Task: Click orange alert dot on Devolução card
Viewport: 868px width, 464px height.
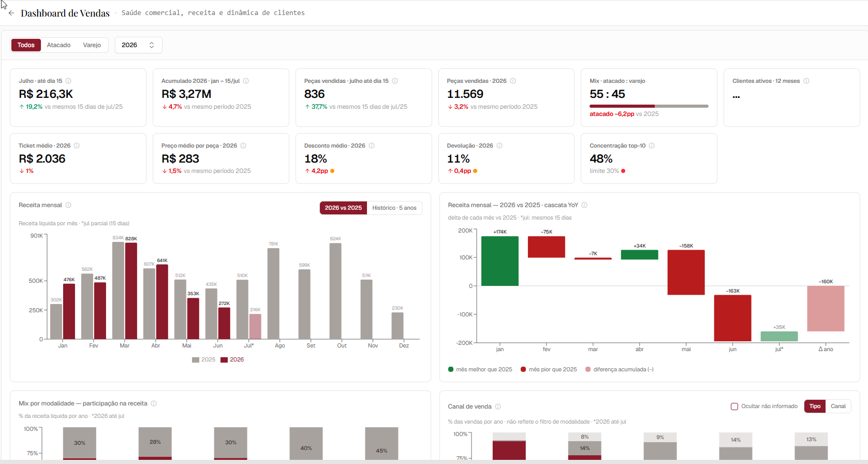Action: point(475,171)
